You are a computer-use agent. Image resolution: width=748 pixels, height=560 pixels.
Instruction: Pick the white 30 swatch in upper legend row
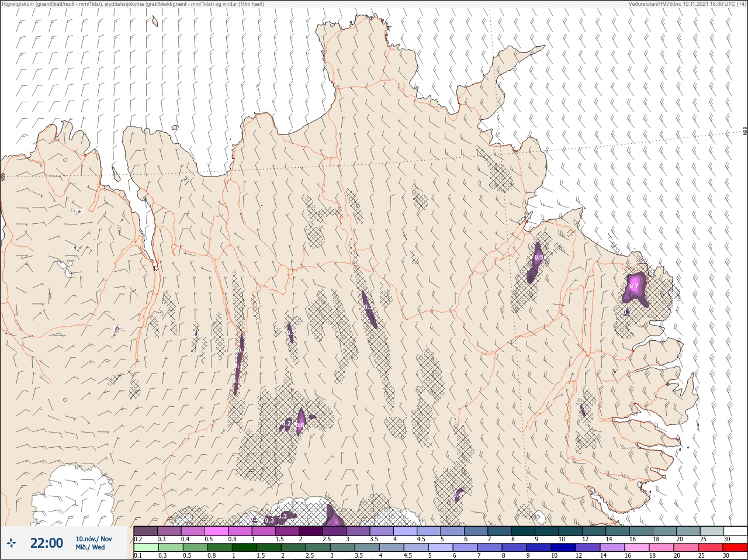pos(735,531)
